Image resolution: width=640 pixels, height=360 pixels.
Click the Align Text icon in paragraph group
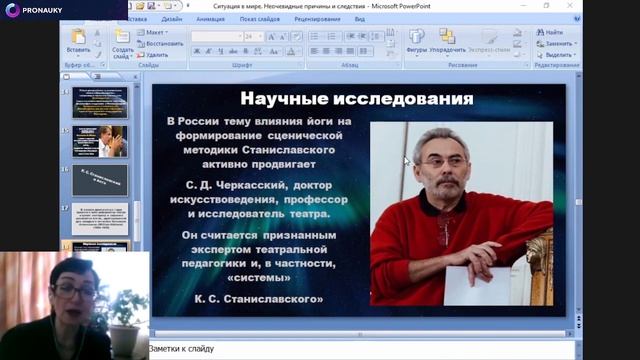click(x=390, y=43)
